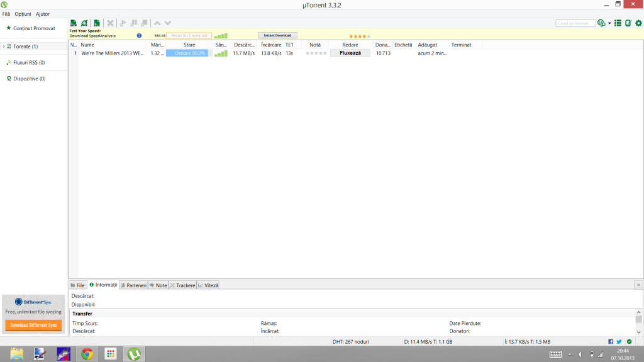This screenshot has height=362, width=644.
Task: Select Torente (1) in sidebar
Action: pyautogui.click(x=25, y=47)
